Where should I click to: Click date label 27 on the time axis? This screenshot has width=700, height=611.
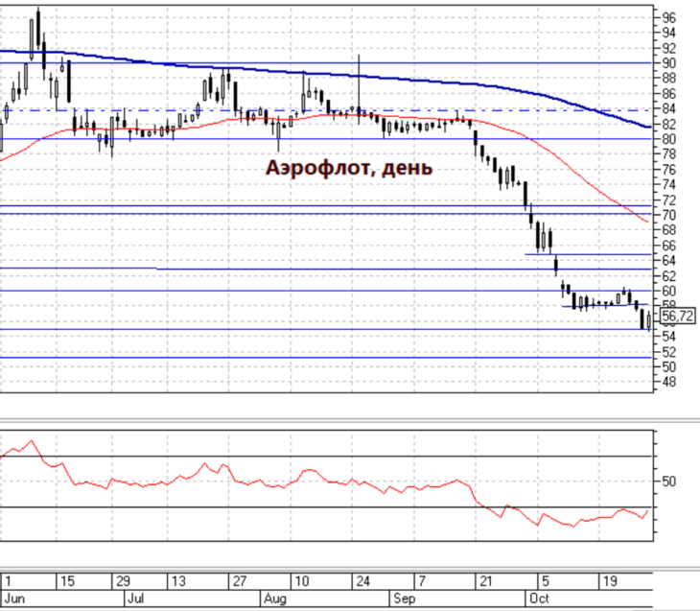[240, 581]
